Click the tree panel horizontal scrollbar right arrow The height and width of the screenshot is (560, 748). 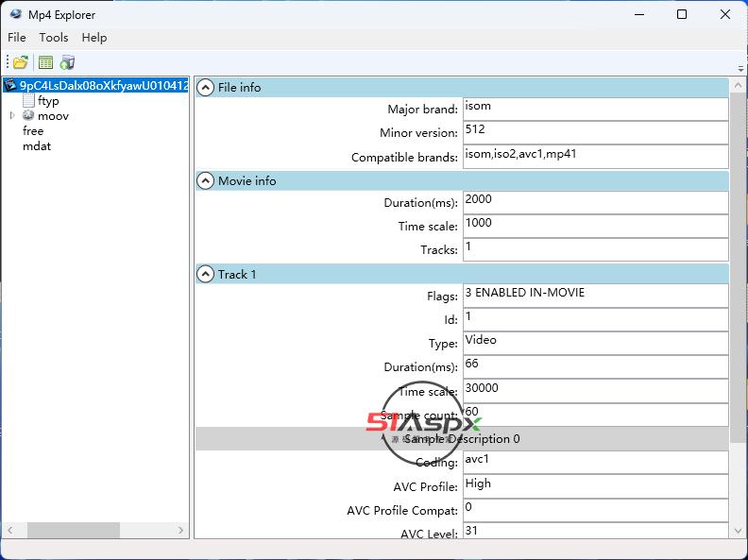pyautogui.click(x=180, y=530)
